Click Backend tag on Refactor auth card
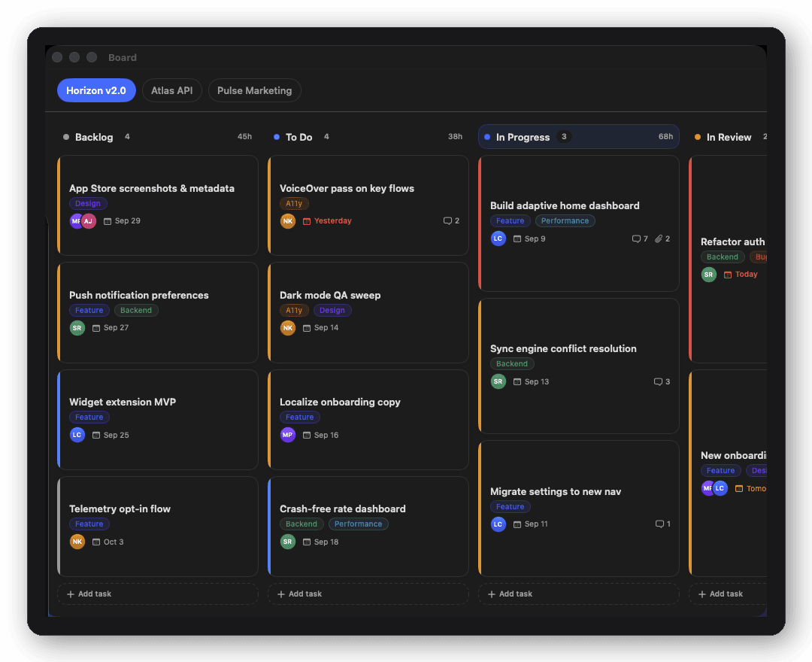Screen dimensions: 812x662 point(723,257)
